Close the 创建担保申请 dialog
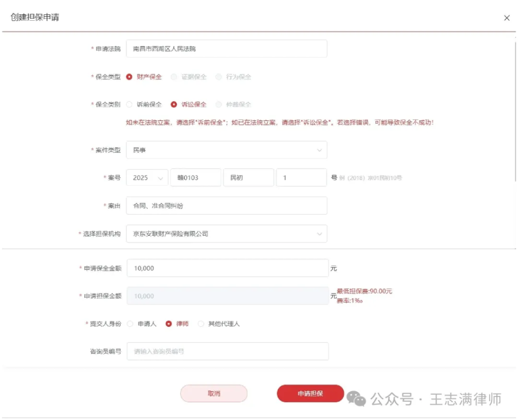The image size is (518, 420). [506, 18]
